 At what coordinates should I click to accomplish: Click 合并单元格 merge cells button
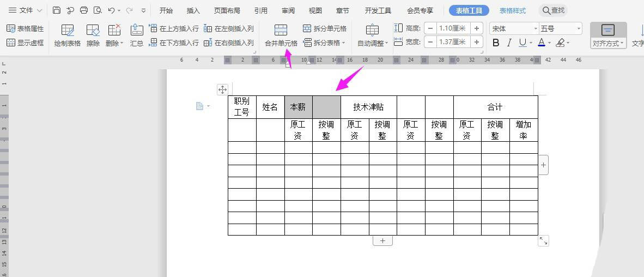[281, 35]
